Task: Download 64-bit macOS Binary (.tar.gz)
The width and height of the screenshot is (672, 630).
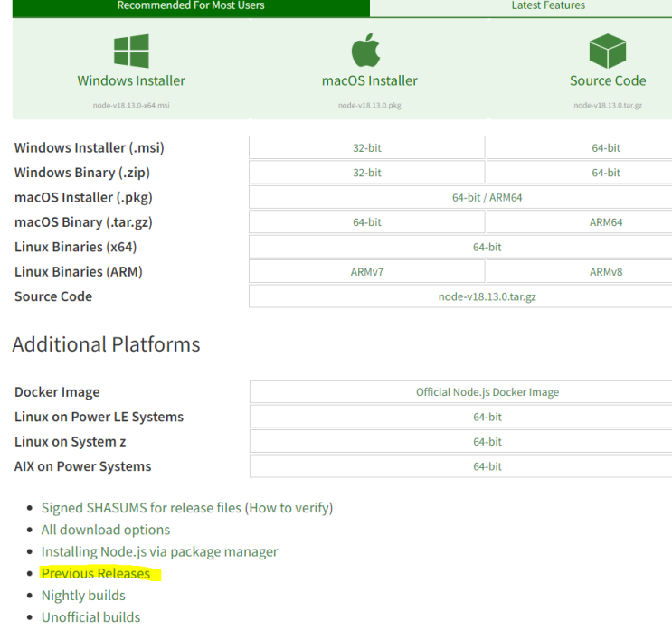Action: [367, 222]
